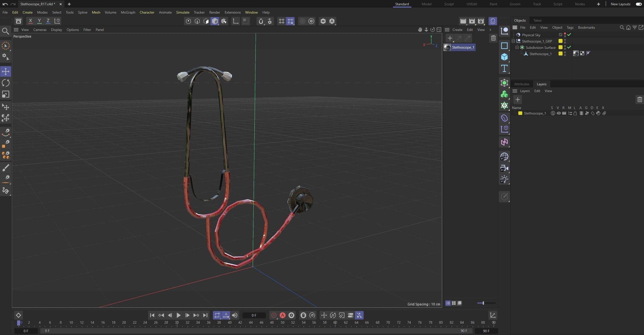Toggle visibility eye of Stethoscope_1 layer

tap(559, 113)
